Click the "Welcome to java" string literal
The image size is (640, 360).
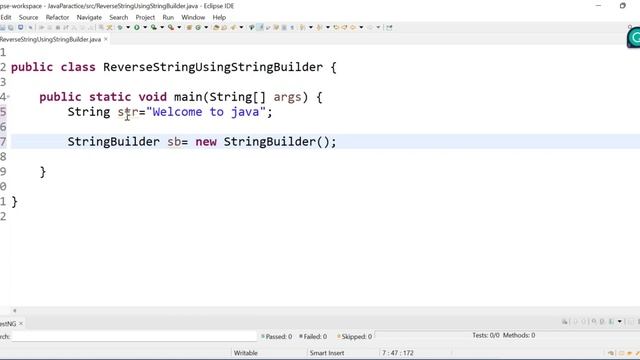[x=206, y=112]
